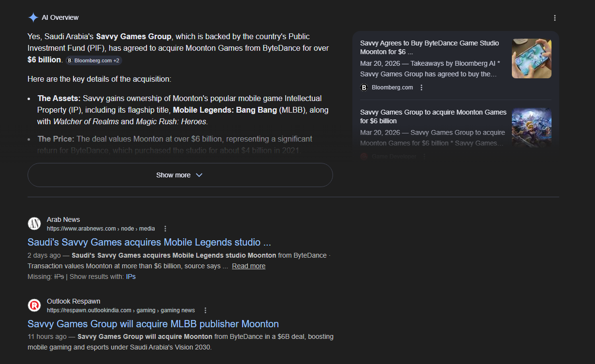Open the Game Developer article thumbnail
This screenshot has height=364, width=595.
point(532,128)
